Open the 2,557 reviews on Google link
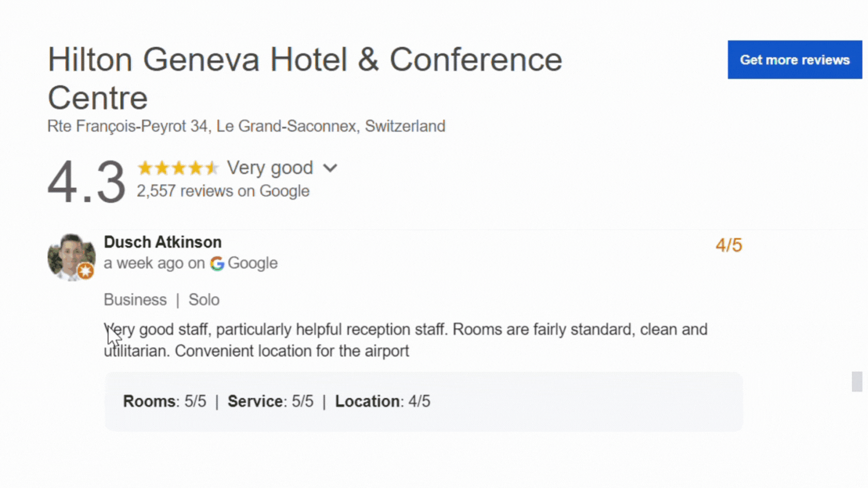 tap(223, 191)
